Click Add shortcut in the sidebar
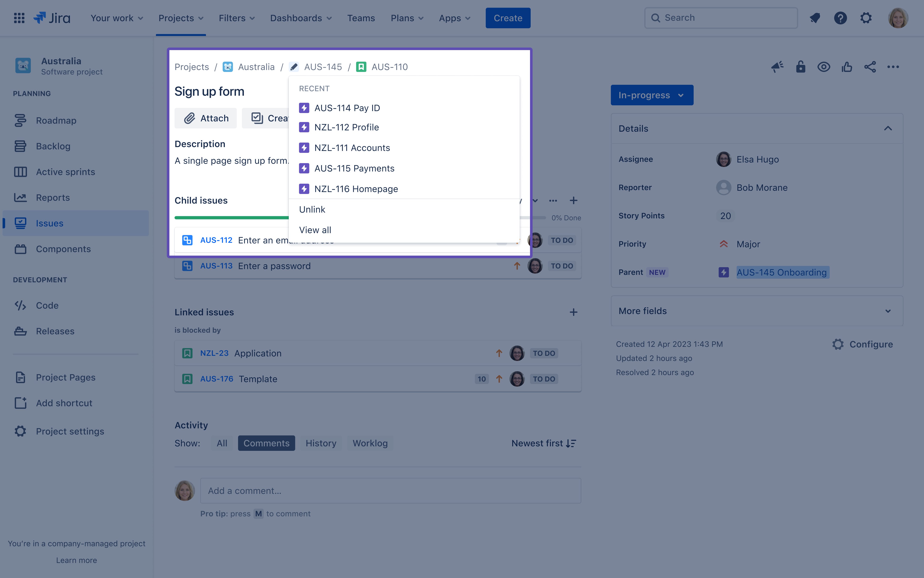This screenshot has width=924, height=578. click(76, 403)
